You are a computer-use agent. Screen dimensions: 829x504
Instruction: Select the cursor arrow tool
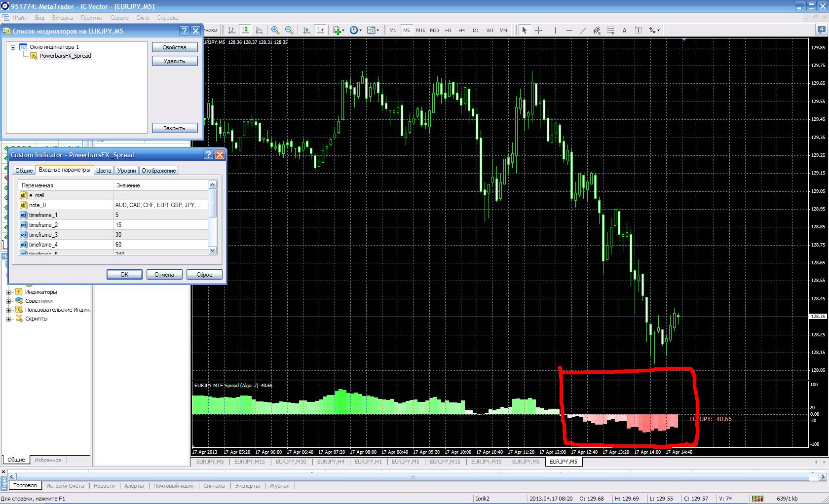coord(525,30)
